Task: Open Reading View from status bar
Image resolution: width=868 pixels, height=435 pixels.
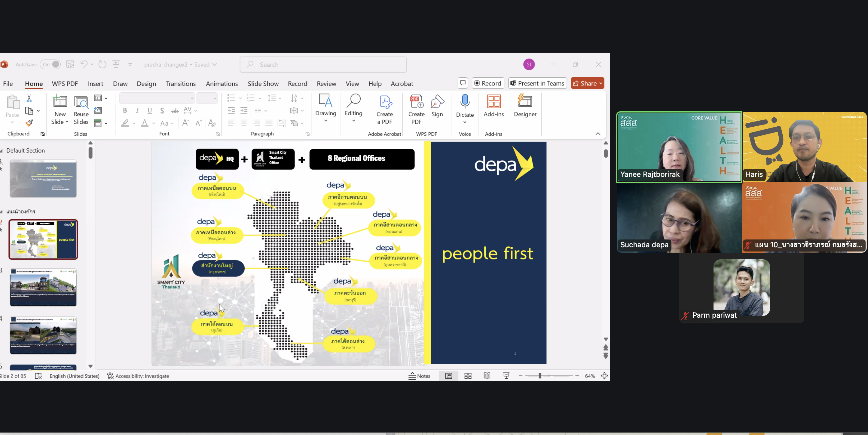Action: coord(487,376)
